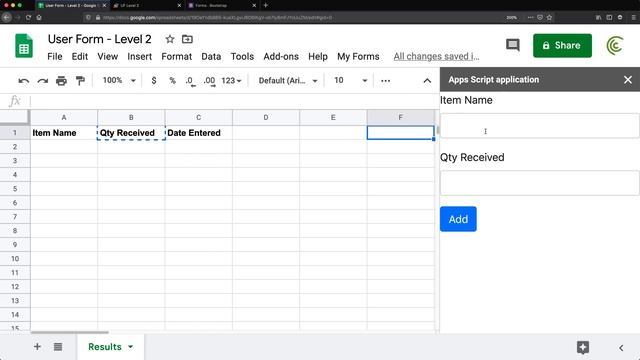Focus the Item Name input field
Viewport: 640px width, 360px height.
(x=540, y=126)
